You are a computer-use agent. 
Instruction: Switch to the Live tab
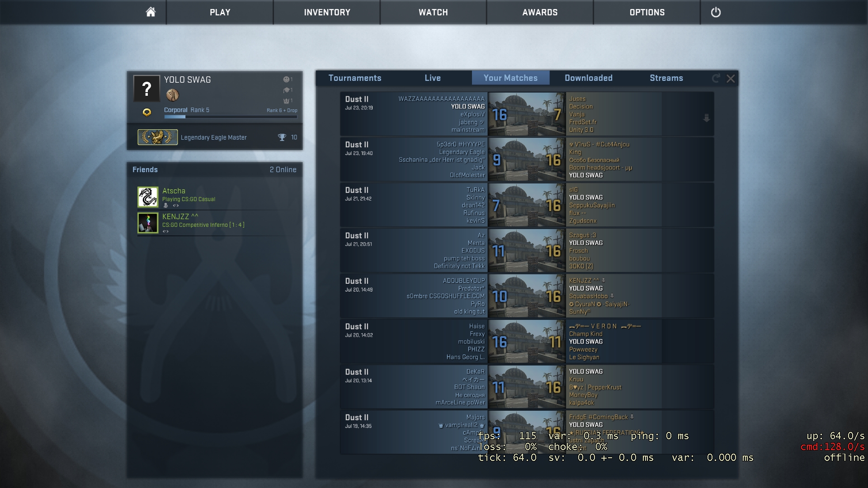click(x=433, y=78)
